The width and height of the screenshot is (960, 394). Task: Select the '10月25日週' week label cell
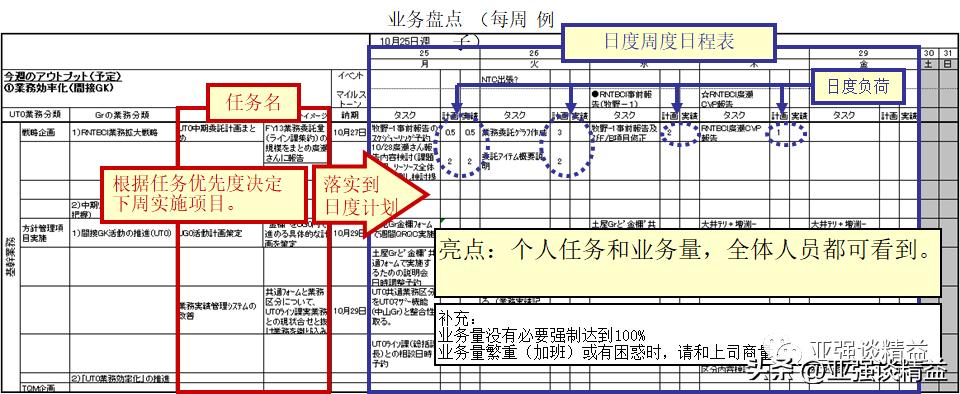click(x=405, y=41)
